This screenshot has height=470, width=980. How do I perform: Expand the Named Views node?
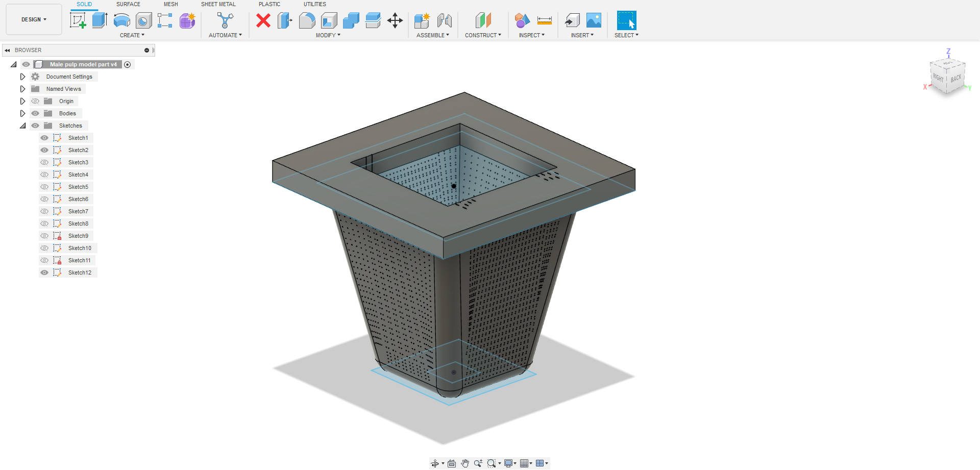click(22, 89)
